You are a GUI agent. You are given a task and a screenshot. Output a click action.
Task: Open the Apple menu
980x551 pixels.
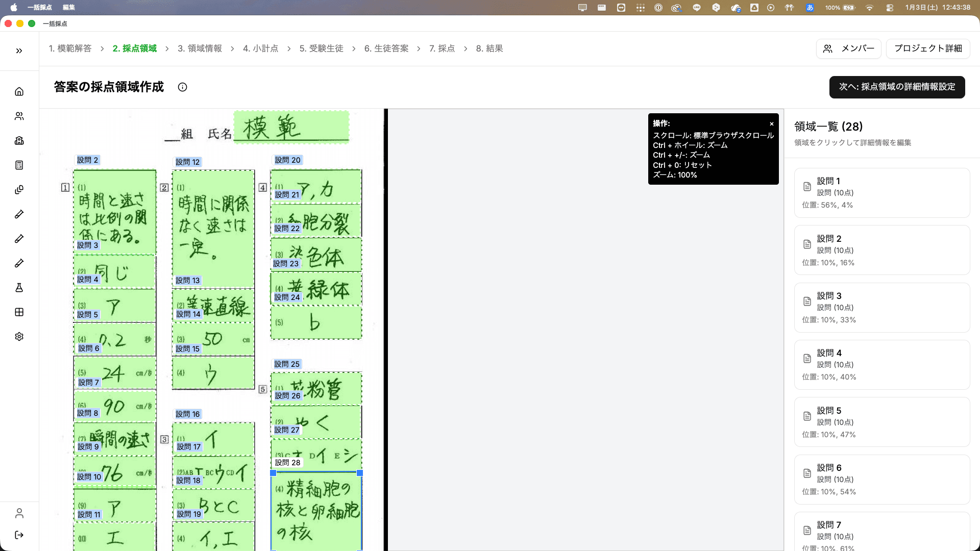tap(14, 8)
